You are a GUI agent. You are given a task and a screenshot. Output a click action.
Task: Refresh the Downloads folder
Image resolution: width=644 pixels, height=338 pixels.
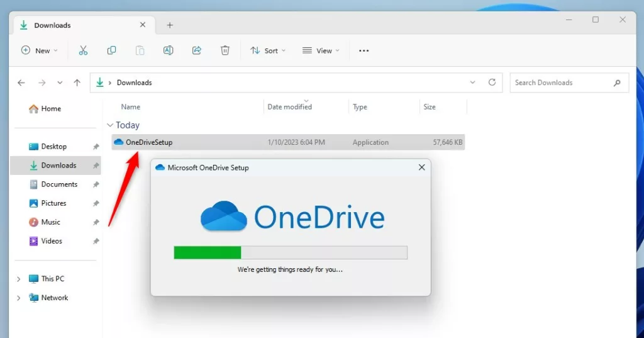(x=492, y=82)
